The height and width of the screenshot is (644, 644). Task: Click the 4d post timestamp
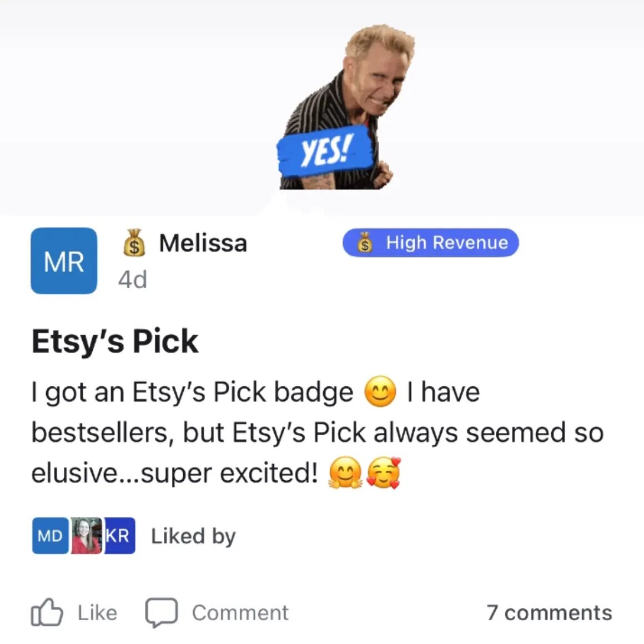tap(132, 280)
